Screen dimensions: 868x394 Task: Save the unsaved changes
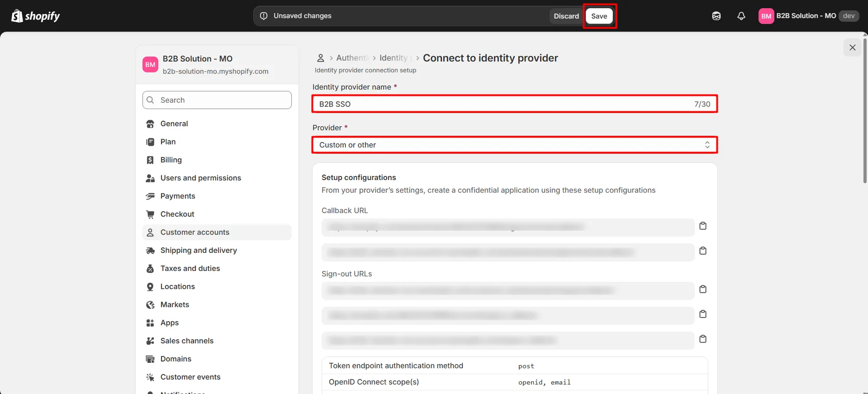pos(599,16)
